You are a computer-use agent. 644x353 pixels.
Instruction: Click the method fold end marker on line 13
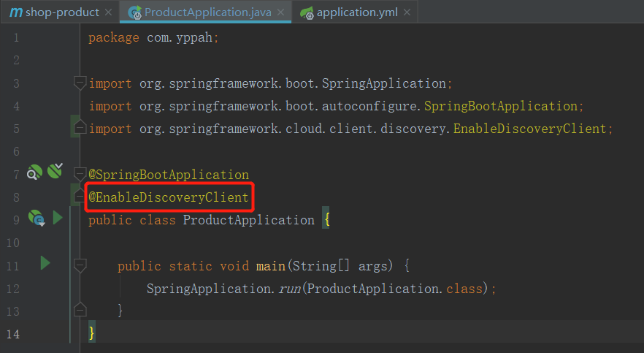80,309
